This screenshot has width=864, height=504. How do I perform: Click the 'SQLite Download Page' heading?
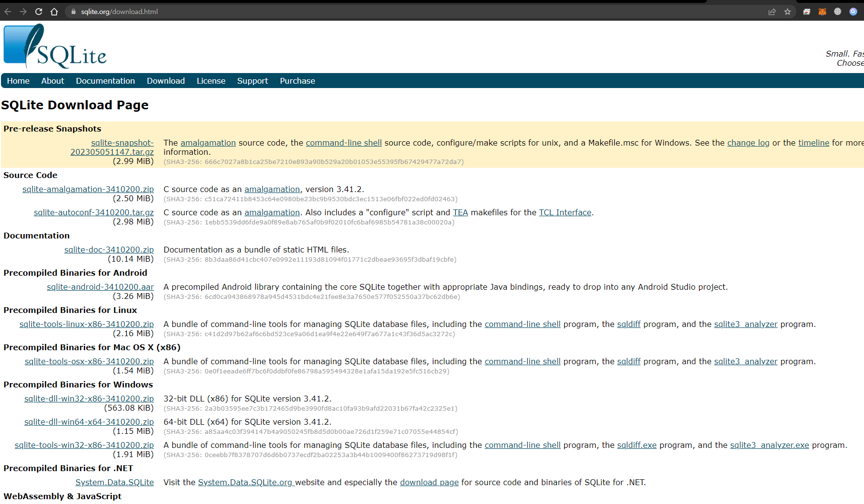[x=75, y=105]
